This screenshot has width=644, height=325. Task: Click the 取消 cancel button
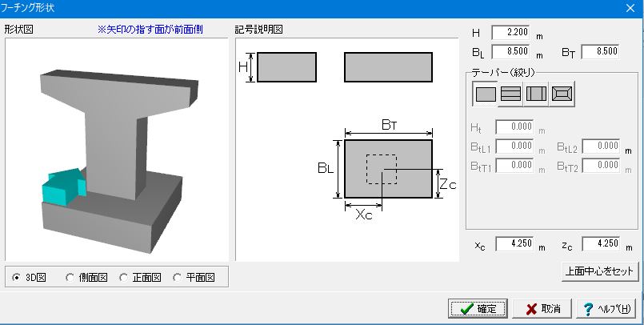[542, 308]
